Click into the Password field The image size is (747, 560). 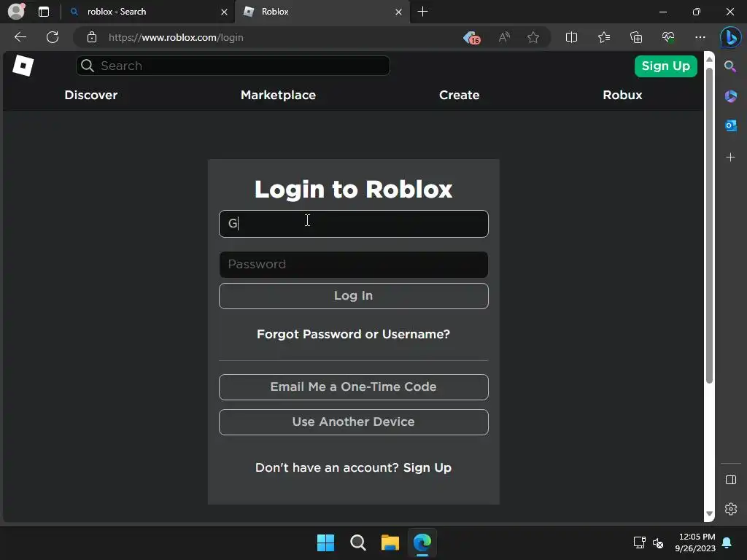354,264
